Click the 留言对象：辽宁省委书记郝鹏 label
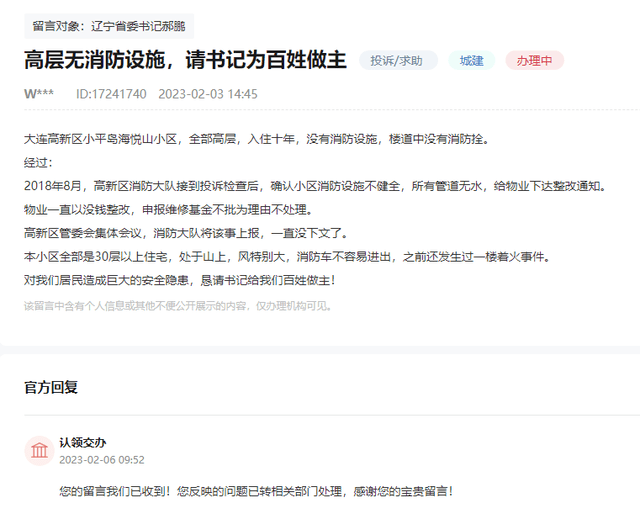This screenshot has height=519, width=640. pos(109,27)
